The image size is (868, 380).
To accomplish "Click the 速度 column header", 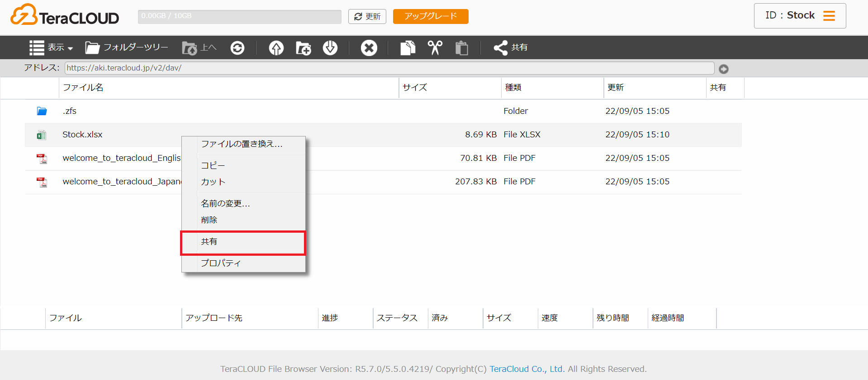I will [x=565, y=318].
